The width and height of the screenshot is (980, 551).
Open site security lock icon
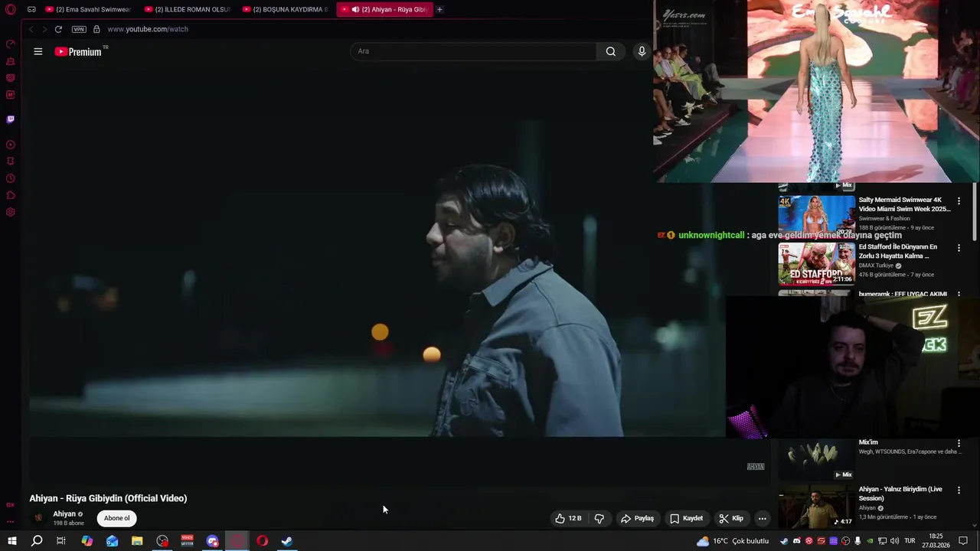click(96, 29)
